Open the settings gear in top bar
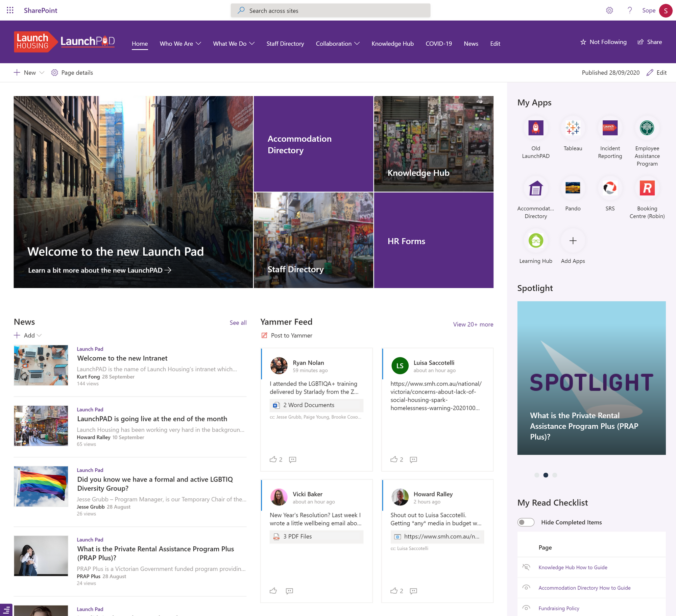The height and width of the screenshot is (616, 676). pyautogui.click(x=609, y=10)
